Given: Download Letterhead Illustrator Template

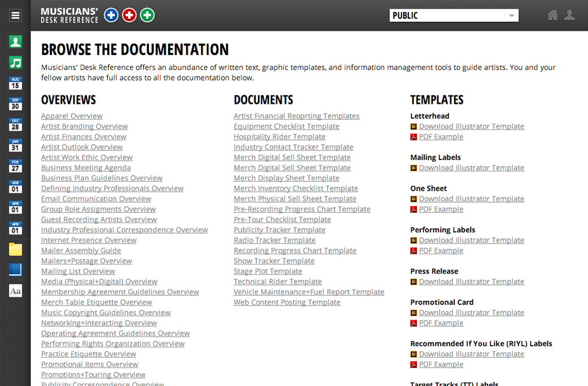Looking at the screenshot, I should pos(471,127).
